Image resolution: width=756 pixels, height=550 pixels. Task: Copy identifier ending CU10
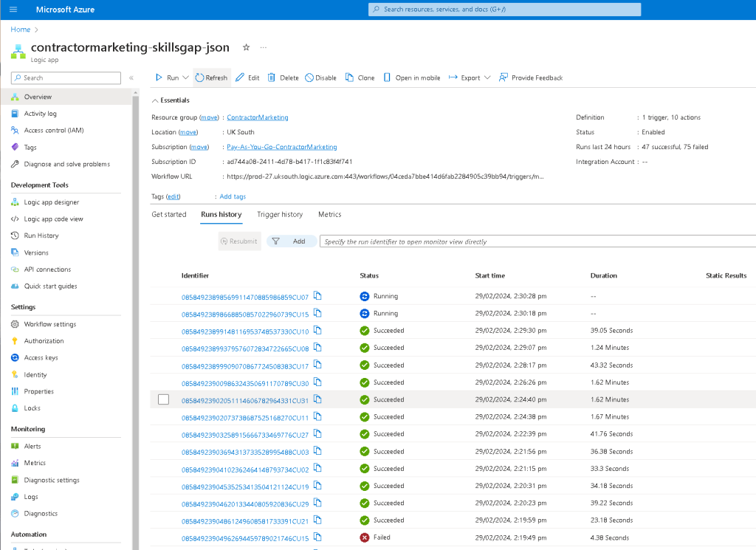[x=317, y=331]
